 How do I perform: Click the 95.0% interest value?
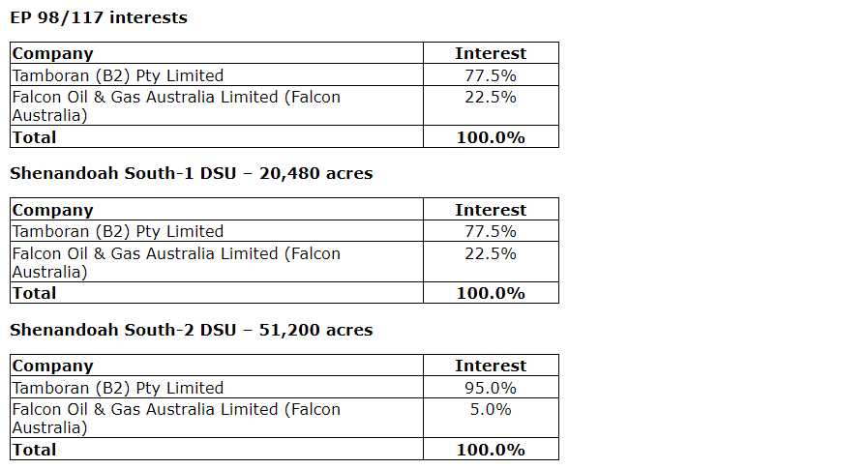491,388
